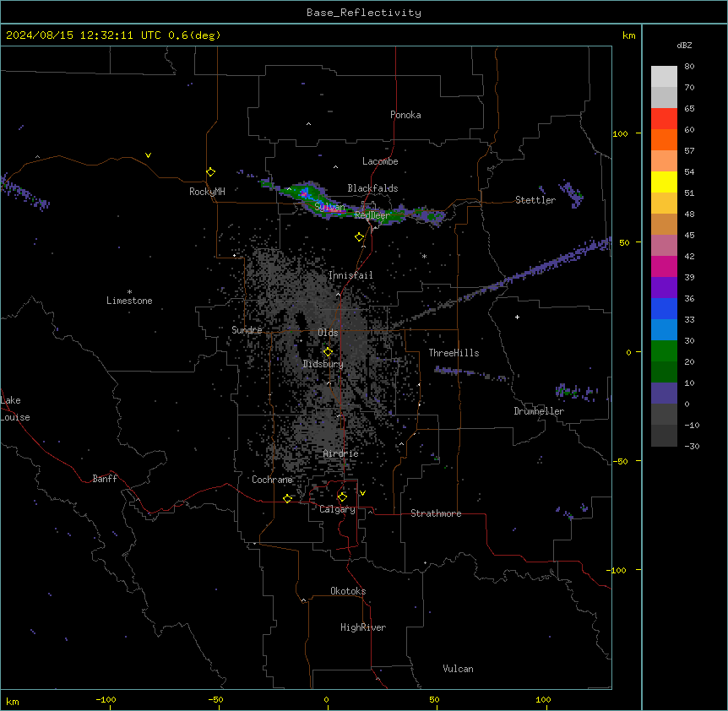Select the RedDeer label

[372, 215]
